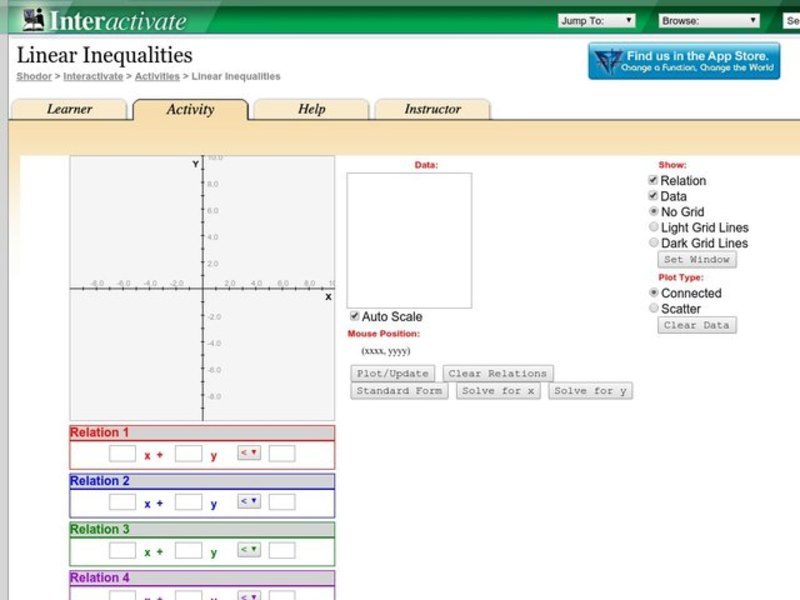Uncheck the Auto Scale checkbox
This screenshot has width=800, height=600.
point(354,316)
